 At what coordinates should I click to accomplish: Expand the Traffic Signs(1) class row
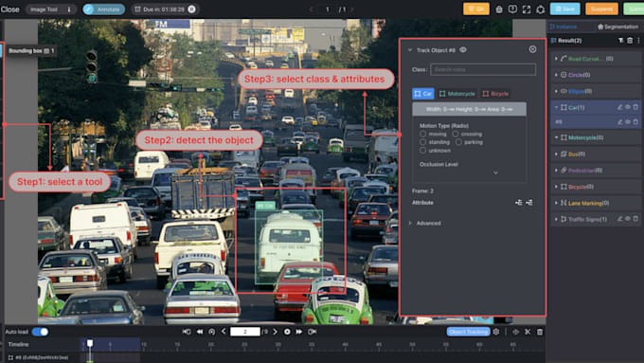[556, 219]
